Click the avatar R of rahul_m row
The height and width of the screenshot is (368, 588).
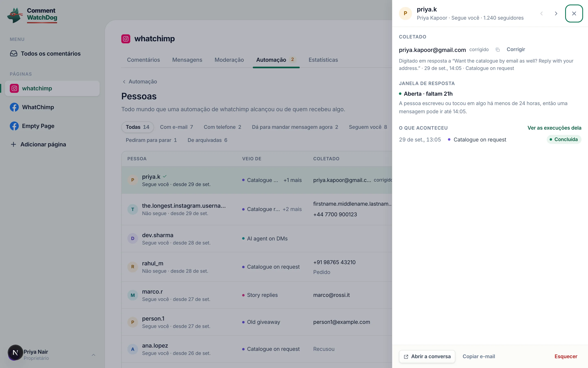133,267
